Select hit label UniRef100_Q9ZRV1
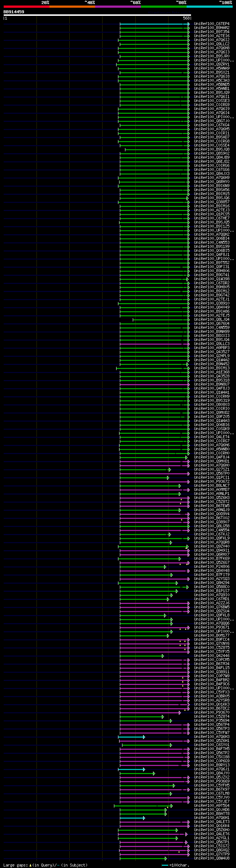Viewport: 236px width, 868px height. pos(212,64)
